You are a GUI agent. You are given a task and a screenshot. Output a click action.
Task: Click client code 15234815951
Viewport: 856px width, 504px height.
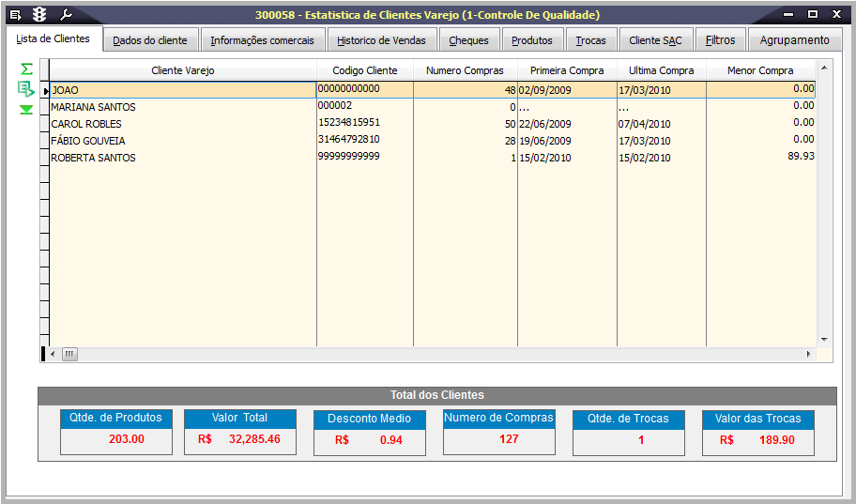pos(349,122)
